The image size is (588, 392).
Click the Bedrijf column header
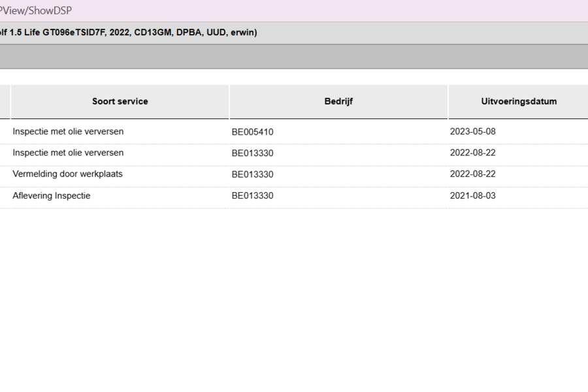pos(338,101)
